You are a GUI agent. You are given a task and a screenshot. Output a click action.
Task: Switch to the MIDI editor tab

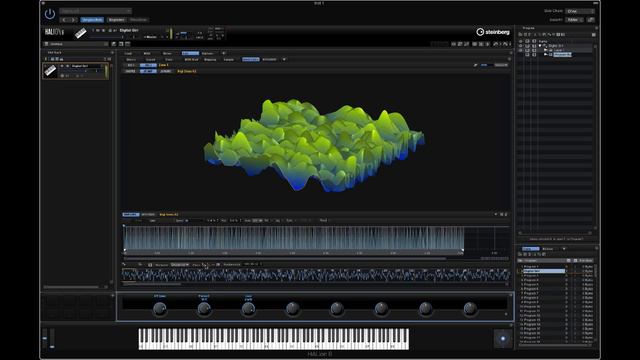147,53
